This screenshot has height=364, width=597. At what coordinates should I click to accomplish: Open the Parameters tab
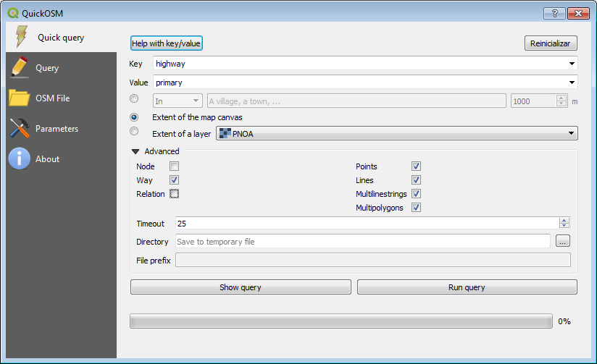pyautogui.click(x=62, y=129)
